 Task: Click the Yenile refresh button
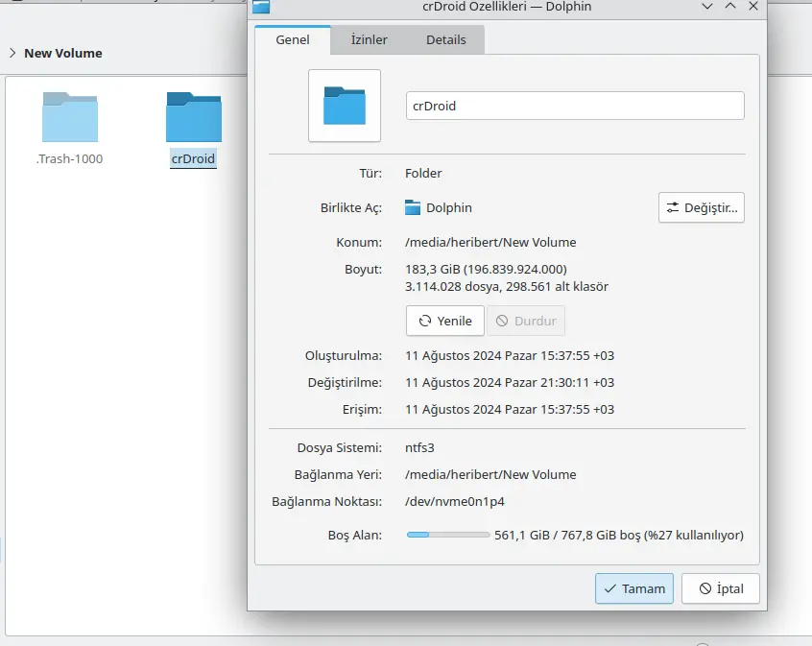pyautogui.click(x=444, y=321)
